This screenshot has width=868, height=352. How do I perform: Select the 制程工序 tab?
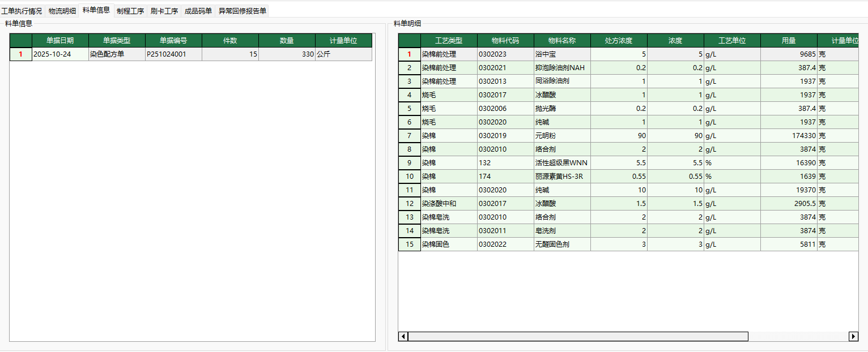point(130,11)
